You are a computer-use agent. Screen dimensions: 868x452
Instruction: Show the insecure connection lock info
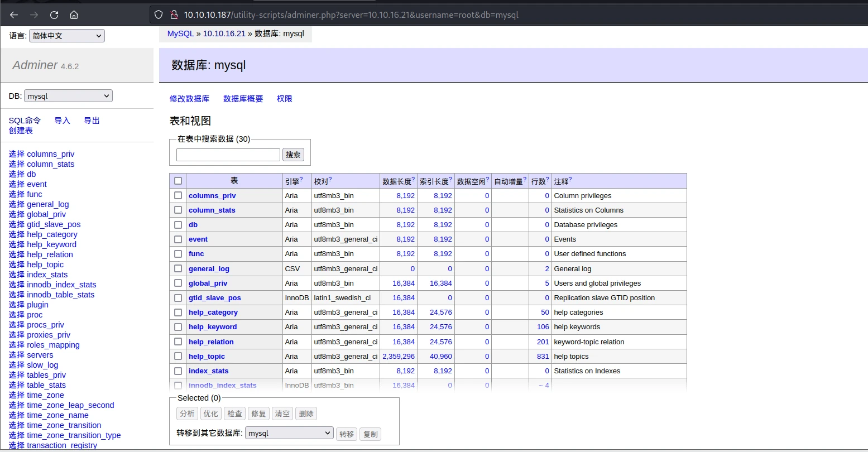[x=174, y=15]
